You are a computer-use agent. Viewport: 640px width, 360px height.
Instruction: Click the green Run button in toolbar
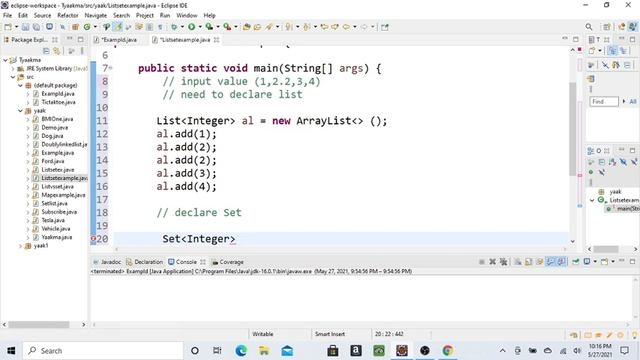191,27
